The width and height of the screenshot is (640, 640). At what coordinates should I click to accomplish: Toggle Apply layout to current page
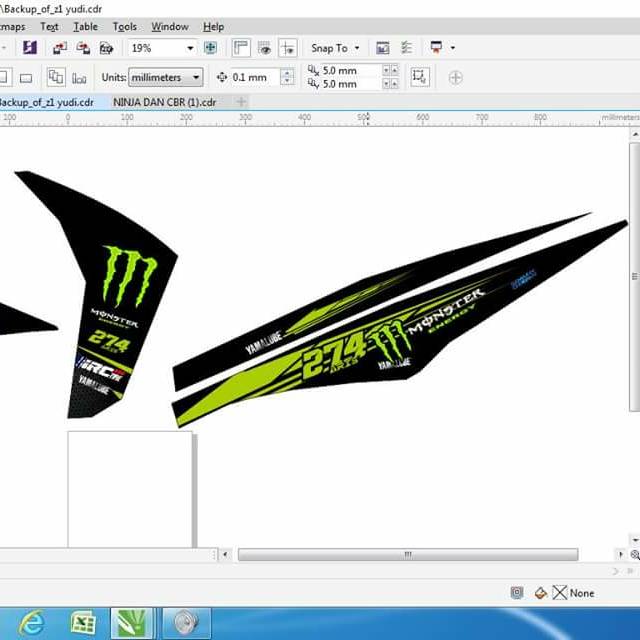pyautogui.click(x=79, y=78)
